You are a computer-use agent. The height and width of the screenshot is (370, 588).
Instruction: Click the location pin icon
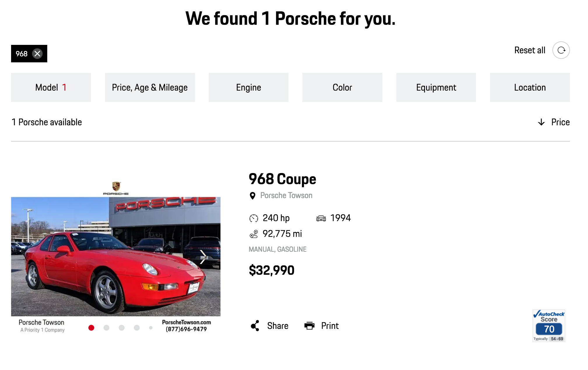click(x=253, y=195)
